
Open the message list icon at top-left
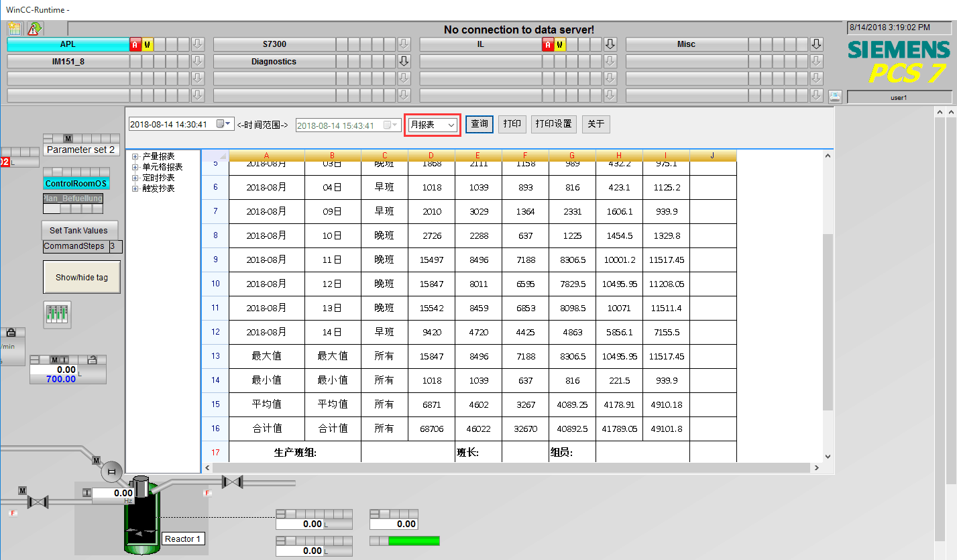(15, 28)
